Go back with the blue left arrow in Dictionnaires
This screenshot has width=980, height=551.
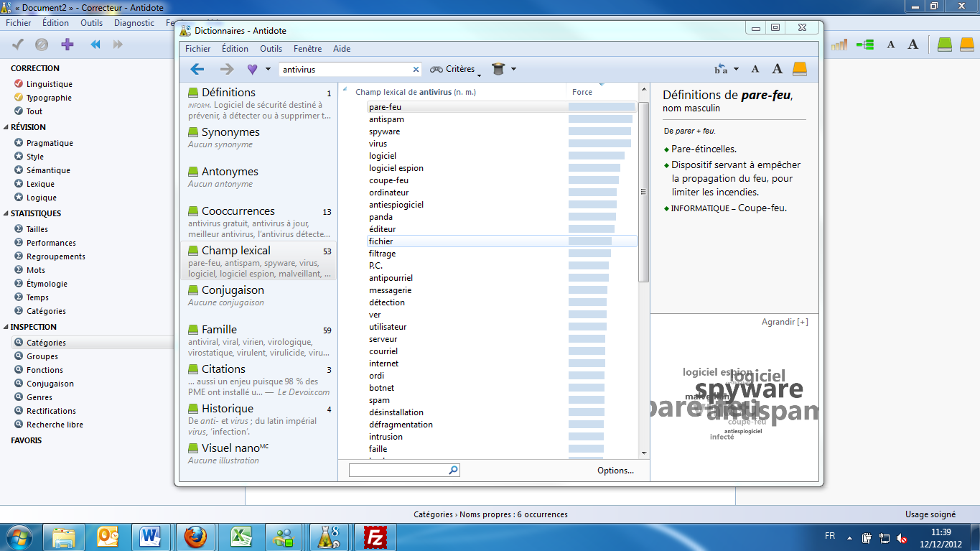coord(197,69)
